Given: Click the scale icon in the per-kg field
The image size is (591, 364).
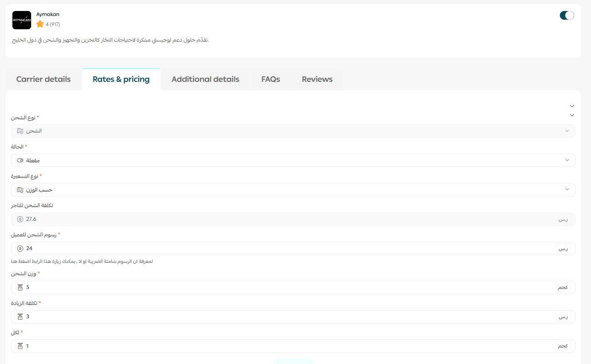Looking at the screenshot, I should (x=20, y=346).
